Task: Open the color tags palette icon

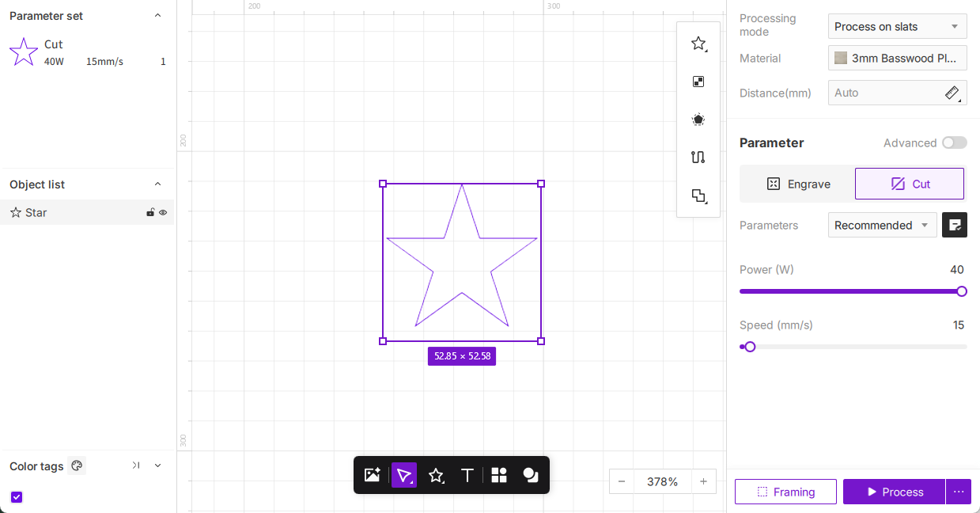Action: click(x=77, y=466)
